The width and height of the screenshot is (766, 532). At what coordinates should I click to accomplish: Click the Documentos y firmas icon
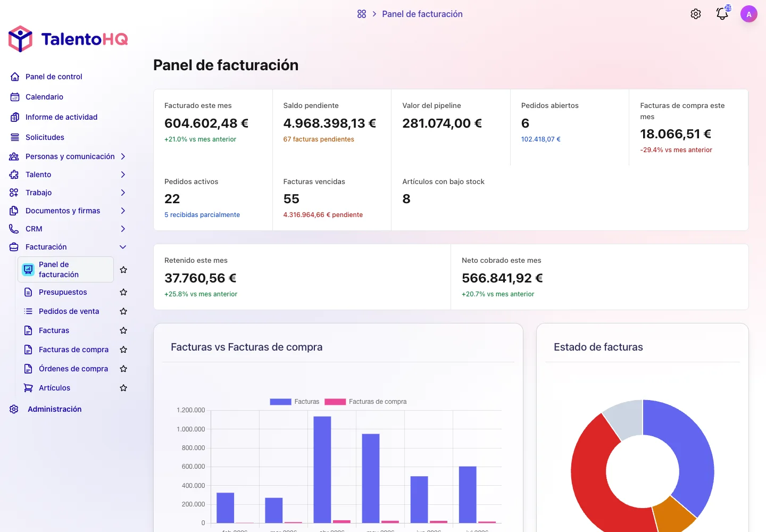pos(14,211)
